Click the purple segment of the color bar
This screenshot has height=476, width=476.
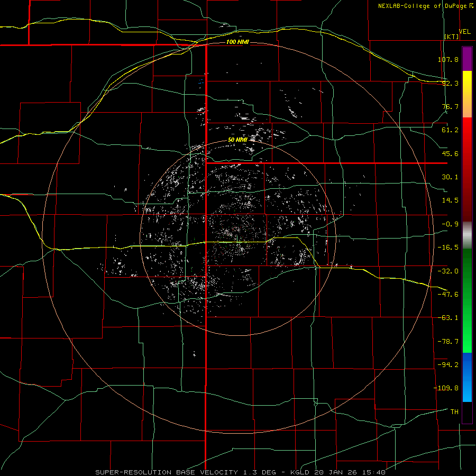pos(467,59)
